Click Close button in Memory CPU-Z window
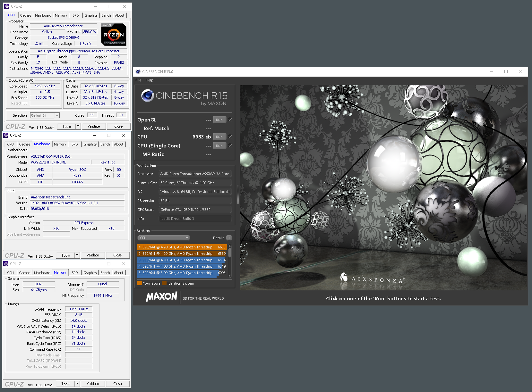532x392 pixels. (x=117, y=384)
